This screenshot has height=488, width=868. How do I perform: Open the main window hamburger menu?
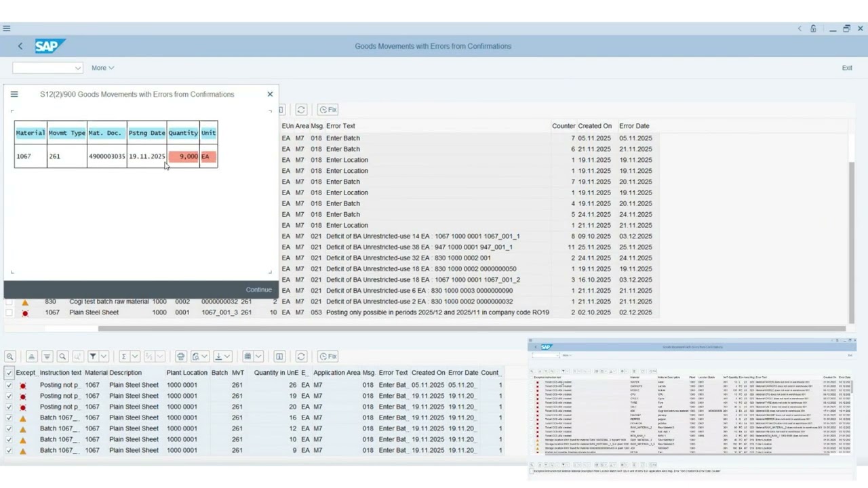pyautogui.click(x=6, y=28)
